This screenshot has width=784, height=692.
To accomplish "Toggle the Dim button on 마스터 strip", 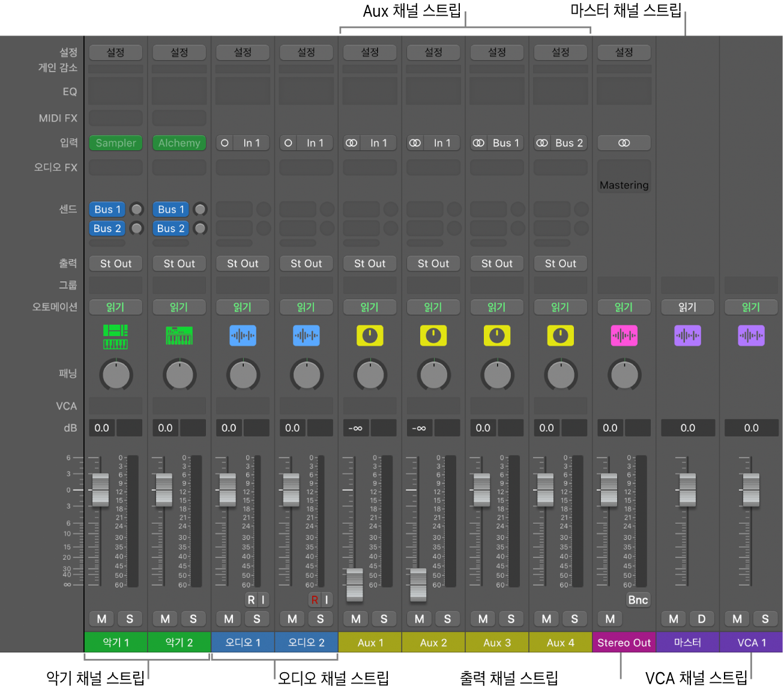I will [702, 619].
